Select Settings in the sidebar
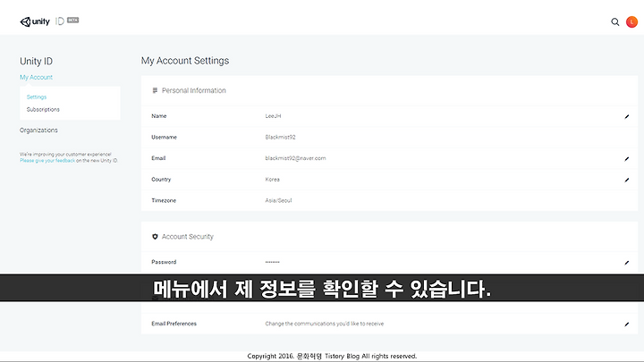Image resolution: width=644 pixels, height=362 pixels. [x=37, y=97]
